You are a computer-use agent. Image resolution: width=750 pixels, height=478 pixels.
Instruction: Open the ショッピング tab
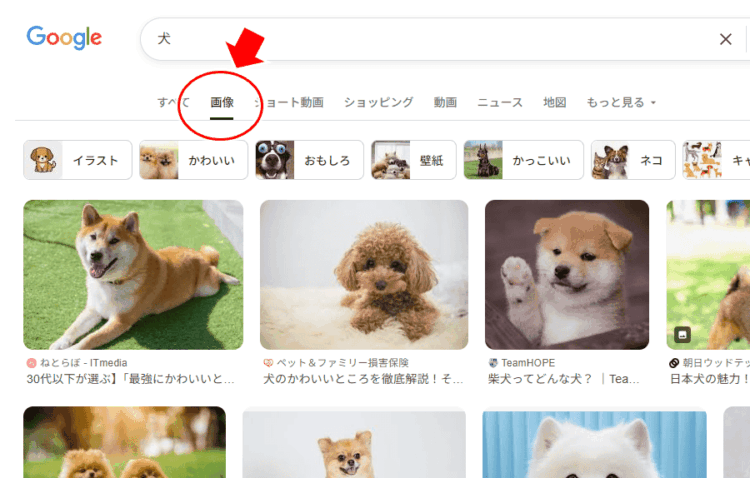tap(378, 102)
